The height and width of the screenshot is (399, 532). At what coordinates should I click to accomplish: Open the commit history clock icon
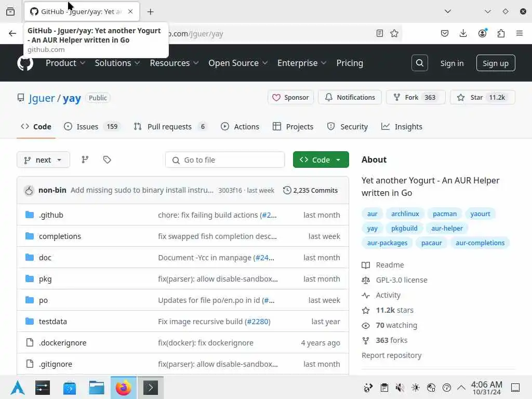click(x=287, y=190)
